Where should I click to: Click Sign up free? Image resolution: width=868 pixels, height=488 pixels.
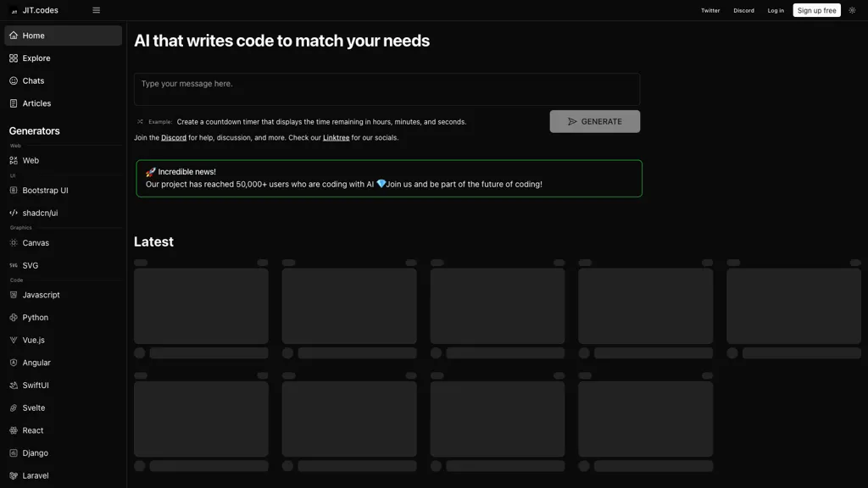815,10
